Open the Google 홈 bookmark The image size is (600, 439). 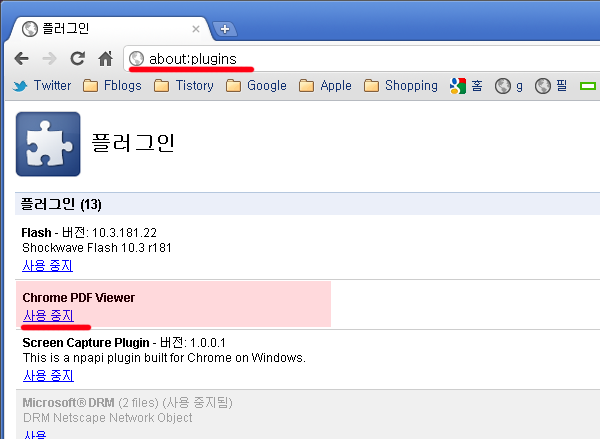click(466, 86)
